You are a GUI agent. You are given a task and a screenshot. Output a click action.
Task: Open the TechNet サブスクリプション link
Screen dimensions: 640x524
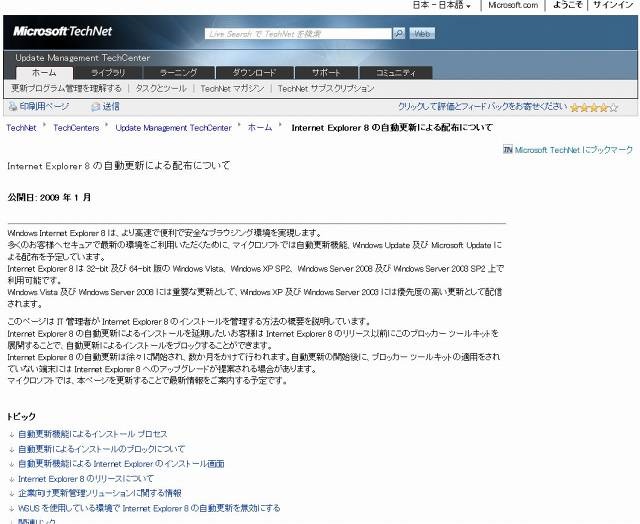[x=326, y=88]
